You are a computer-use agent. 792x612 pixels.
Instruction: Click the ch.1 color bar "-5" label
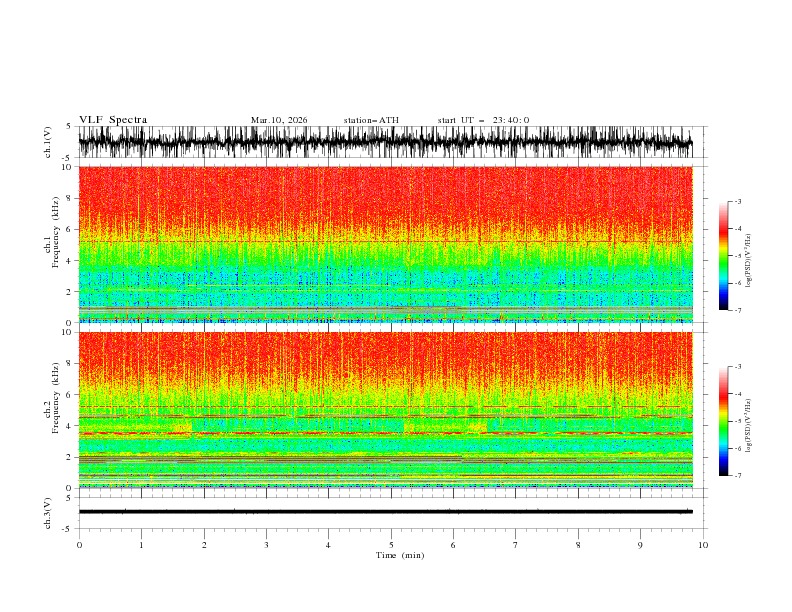pyautogui.click(x=738, y=256)
